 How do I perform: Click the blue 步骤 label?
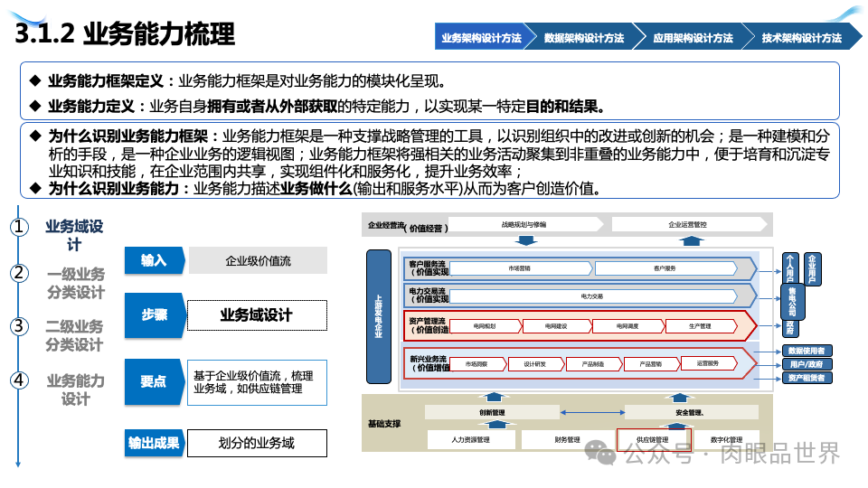tap(154, 314)
